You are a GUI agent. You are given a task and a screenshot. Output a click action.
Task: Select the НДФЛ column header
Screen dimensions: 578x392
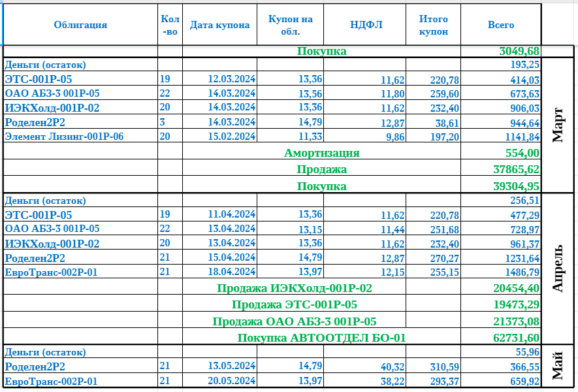click(364, 25)
